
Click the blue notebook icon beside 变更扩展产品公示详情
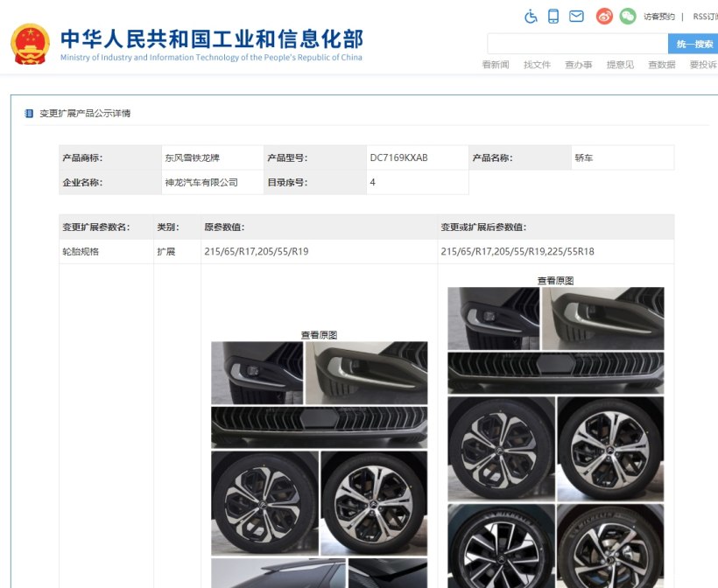point(29,114)
